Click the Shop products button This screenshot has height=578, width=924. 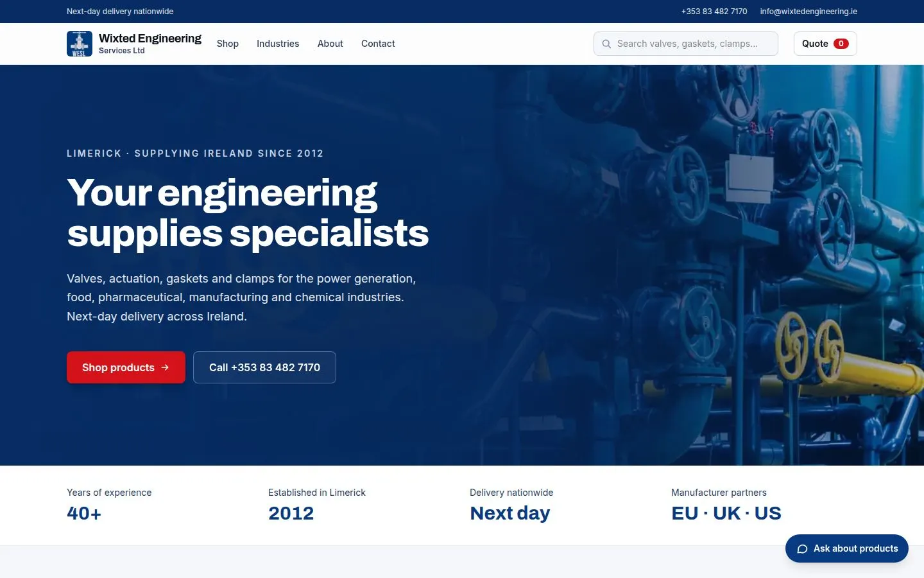coord(126,367)
